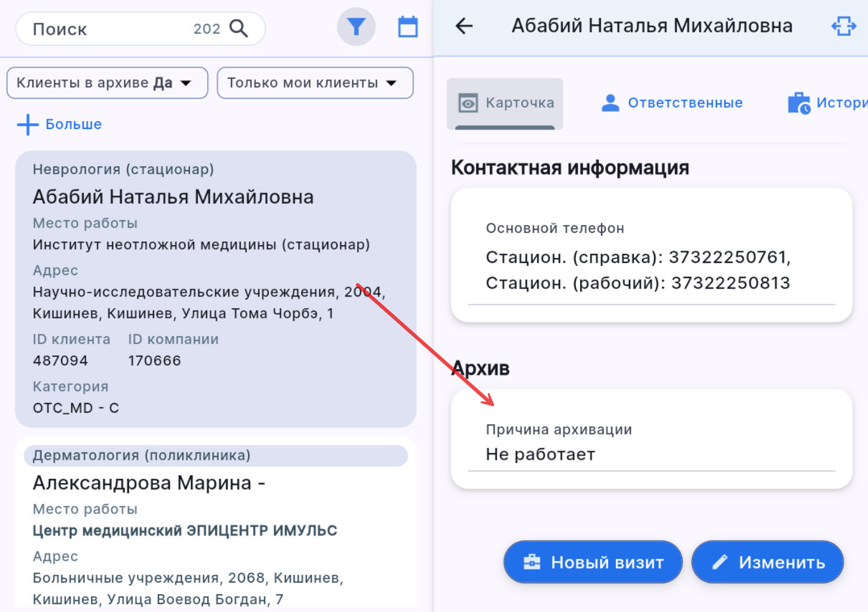Type in the Поиск search field
868x612 pixels.
point(110,29)
